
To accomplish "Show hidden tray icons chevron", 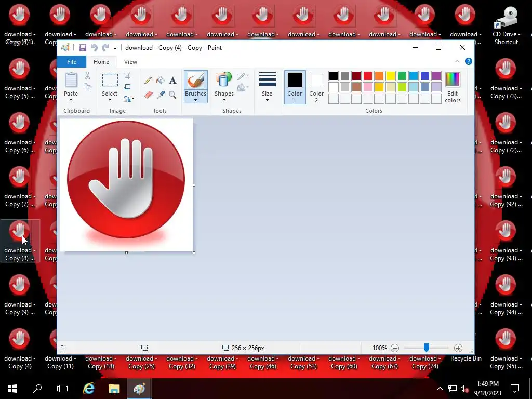I will (440, 389).
